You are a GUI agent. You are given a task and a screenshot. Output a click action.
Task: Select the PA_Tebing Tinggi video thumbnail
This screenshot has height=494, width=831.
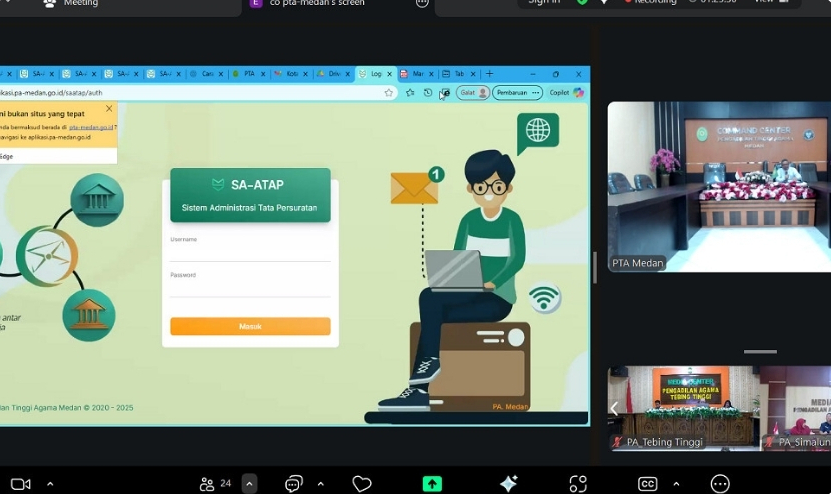coord(684,408)
